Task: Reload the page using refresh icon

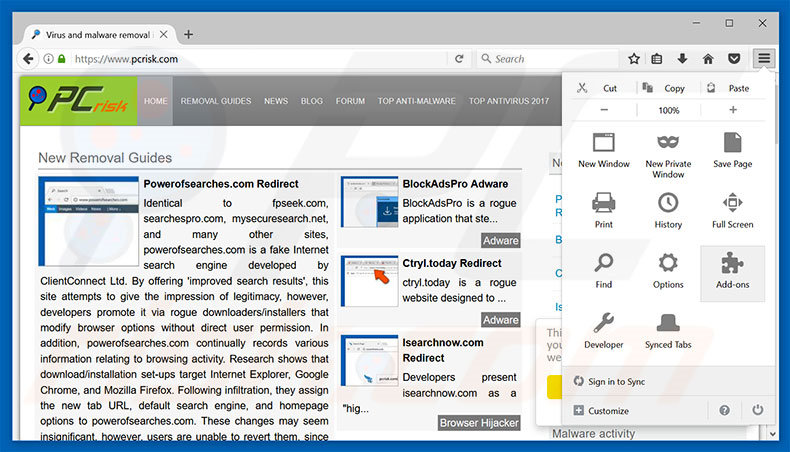Action: pos(459,59)
